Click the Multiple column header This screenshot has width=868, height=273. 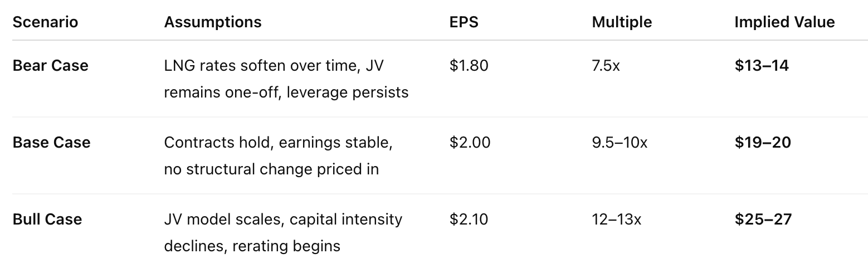pos(622,22)
